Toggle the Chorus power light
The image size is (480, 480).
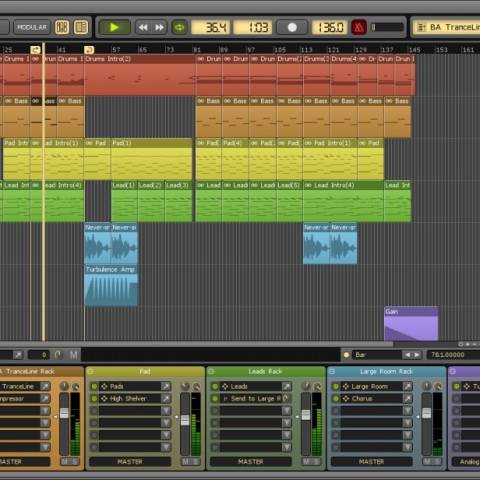pos(336,398)
